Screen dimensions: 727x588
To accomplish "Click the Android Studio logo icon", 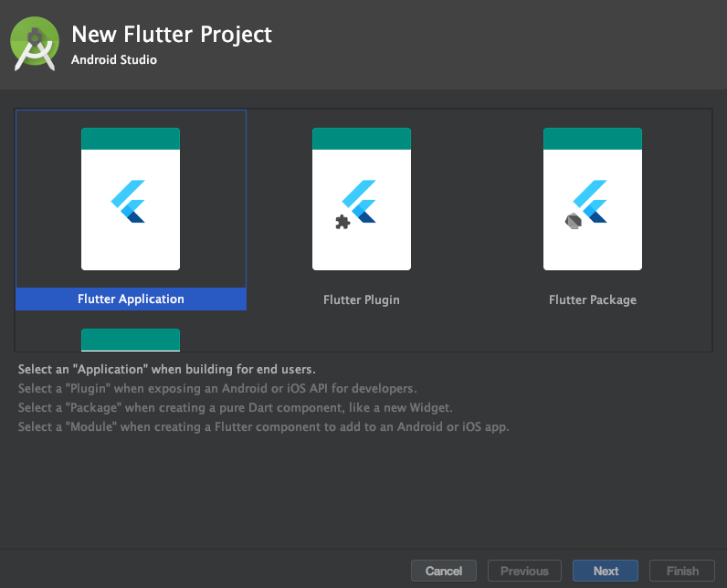I will pos(35,44).
